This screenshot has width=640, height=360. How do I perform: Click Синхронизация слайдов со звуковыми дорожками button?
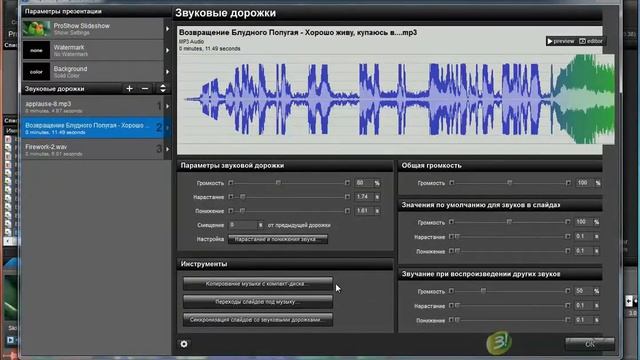[x=258, y=320]
